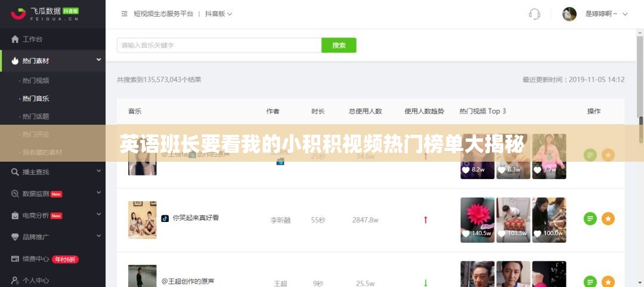Click the 续费中心 card icon

click(x=15, y=259)
